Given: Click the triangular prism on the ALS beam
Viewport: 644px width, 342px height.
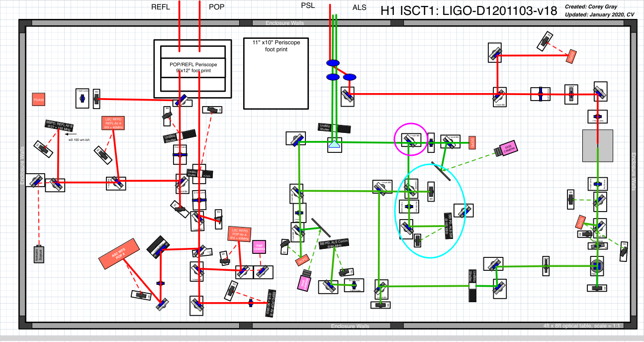Looking at the screenshot, I should pos(334,145).
